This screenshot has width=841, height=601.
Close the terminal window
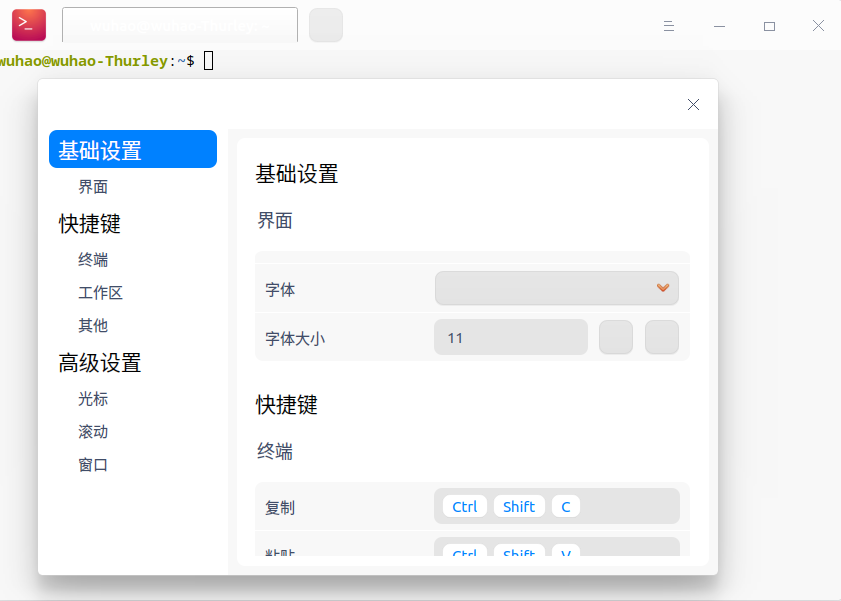[x=818, y=26]
